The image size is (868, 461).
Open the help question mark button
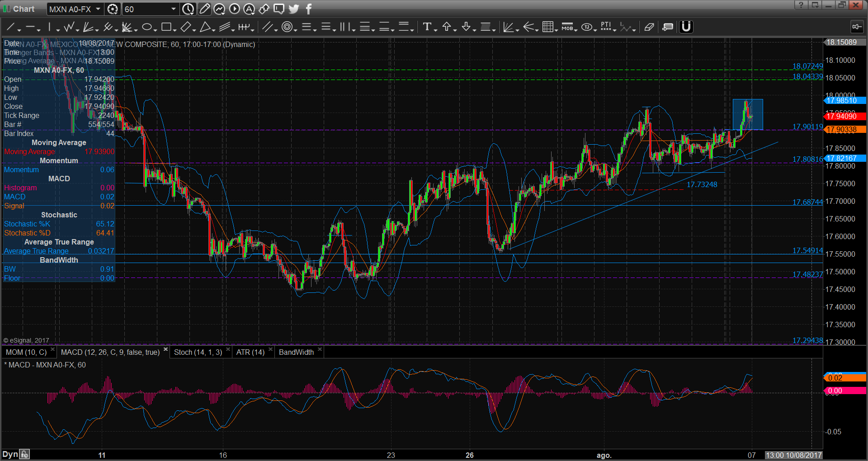click(x=801, y=5)
